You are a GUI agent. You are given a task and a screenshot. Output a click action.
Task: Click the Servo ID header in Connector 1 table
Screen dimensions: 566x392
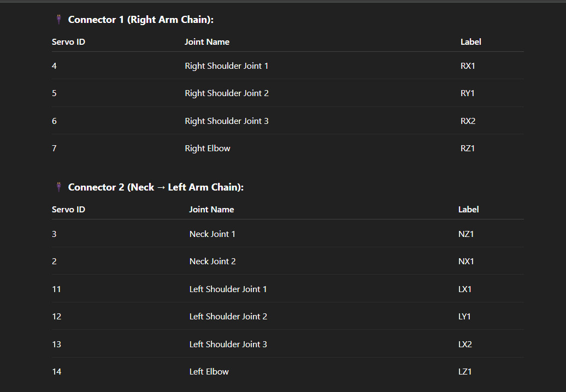click(x=68, y=42)
